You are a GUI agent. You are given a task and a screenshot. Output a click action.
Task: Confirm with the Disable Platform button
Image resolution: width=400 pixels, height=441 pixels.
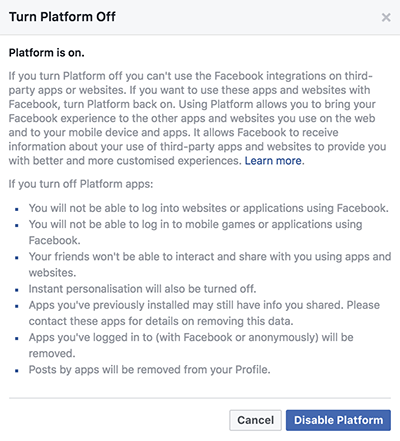[338, 420]
